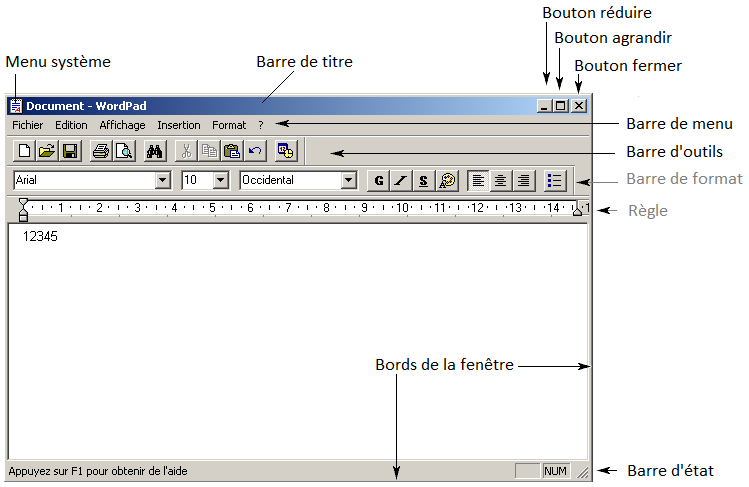Expand the font size 10 dropdown arrow
Screen dimensions: 749x487
220,180
